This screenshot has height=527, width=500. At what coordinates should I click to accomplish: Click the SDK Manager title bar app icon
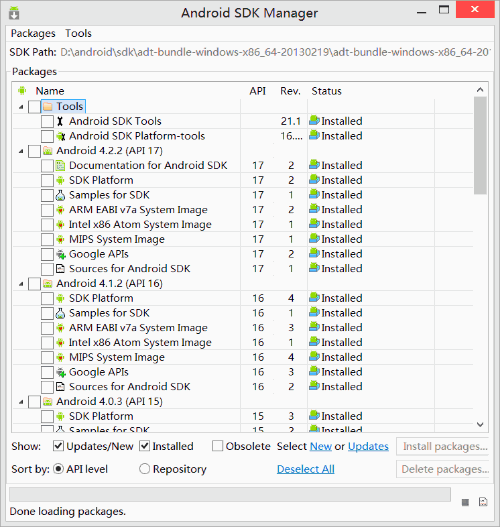14,13
